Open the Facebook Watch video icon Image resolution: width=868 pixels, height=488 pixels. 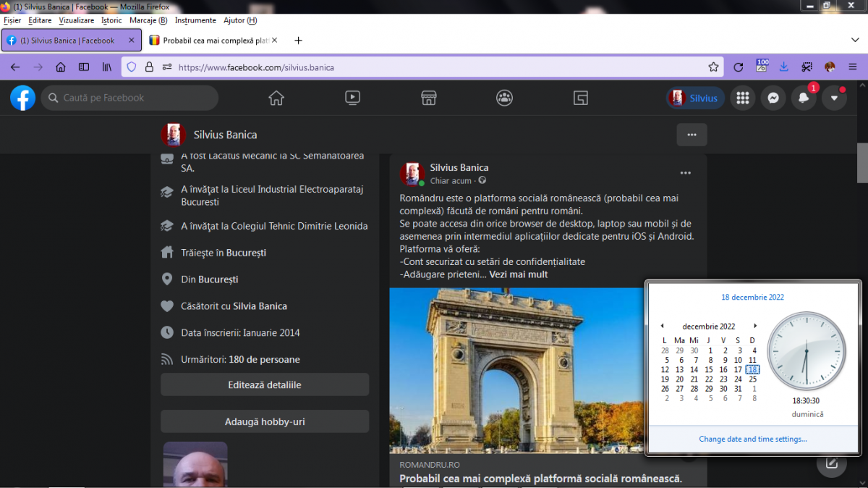(352, 98)
